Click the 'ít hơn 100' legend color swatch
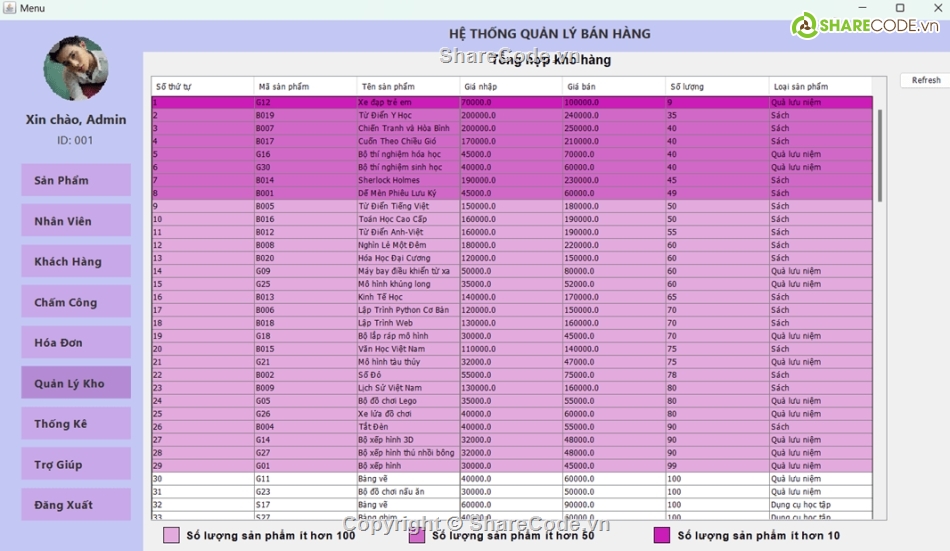Viewport: 950px width, 551px height. pos(171,535)
